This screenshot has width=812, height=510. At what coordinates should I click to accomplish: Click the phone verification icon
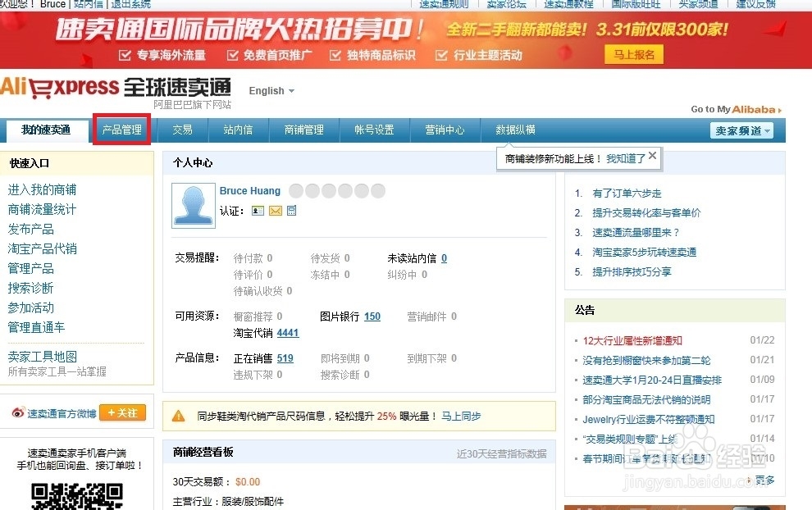tap(291, 211)
